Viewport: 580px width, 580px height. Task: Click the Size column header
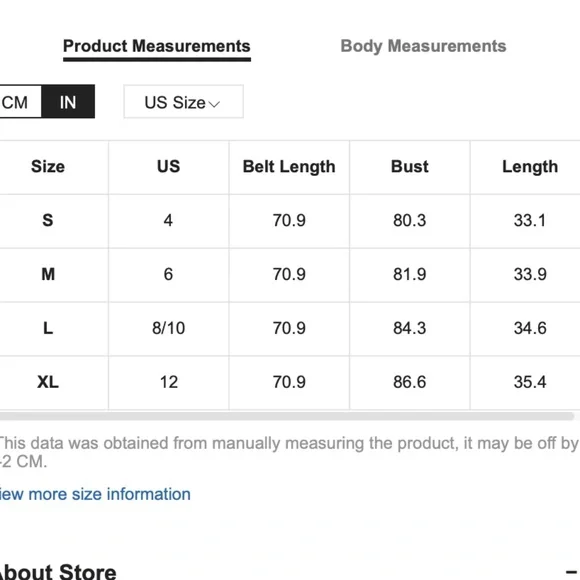coord(48,167)
